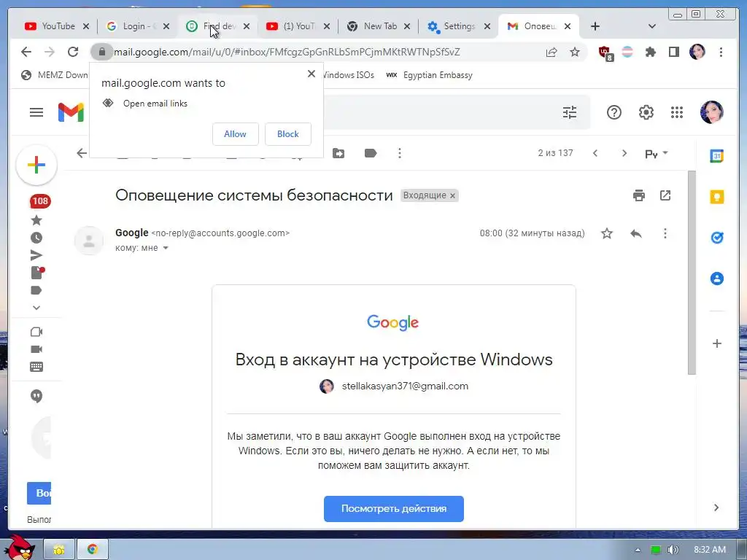Image resolution: width=747 pixels, height=560 pixels.
Task: Open Google Tasks side panel
Action: coord(717,238)
